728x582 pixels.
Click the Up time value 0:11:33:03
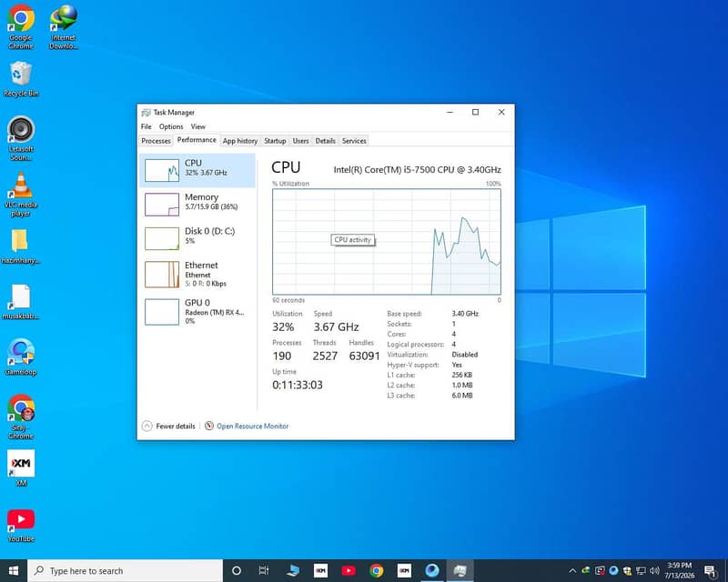(298, 385)
